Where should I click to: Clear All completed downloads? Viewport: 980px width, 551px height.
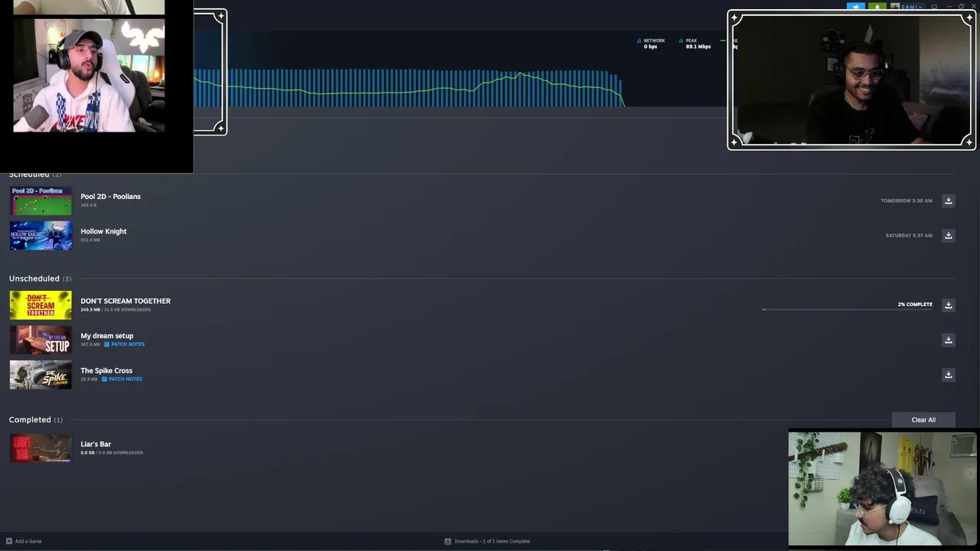click(923, 419)
